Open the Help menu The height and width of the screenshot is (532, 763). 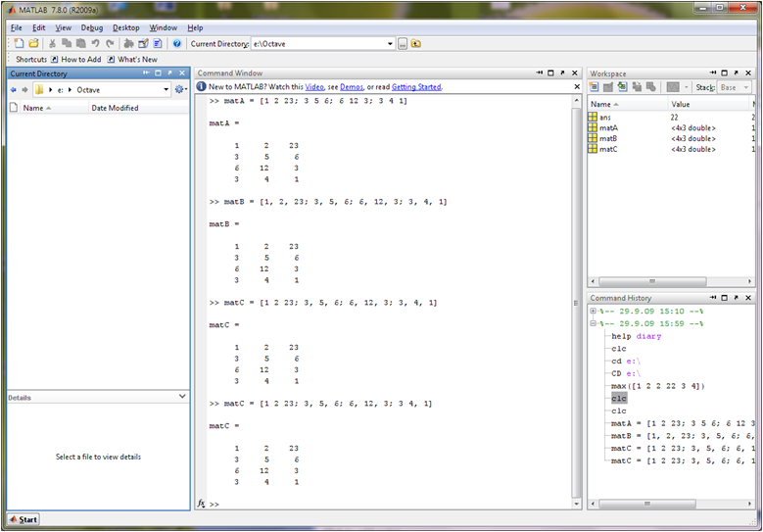click(x=195, y=27)
